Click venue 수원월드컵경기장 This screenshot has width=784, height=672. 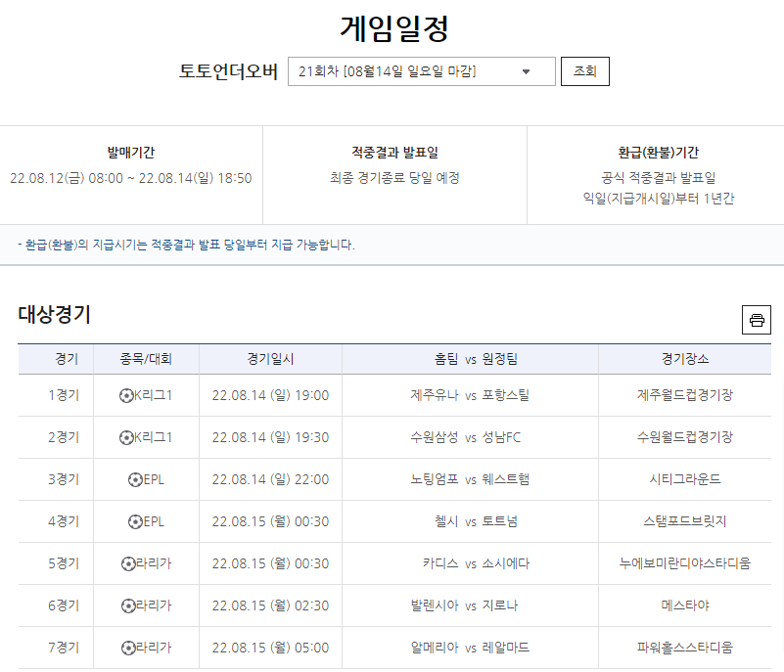[x=685, y=437]
